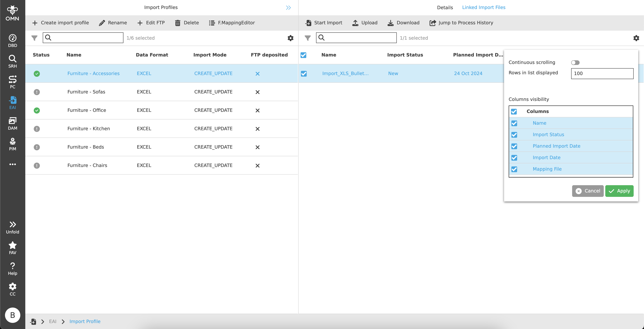Open the more options ellipsis in the sidebar
The width and height of the screenshot is (644, 329).
[12, 164]
